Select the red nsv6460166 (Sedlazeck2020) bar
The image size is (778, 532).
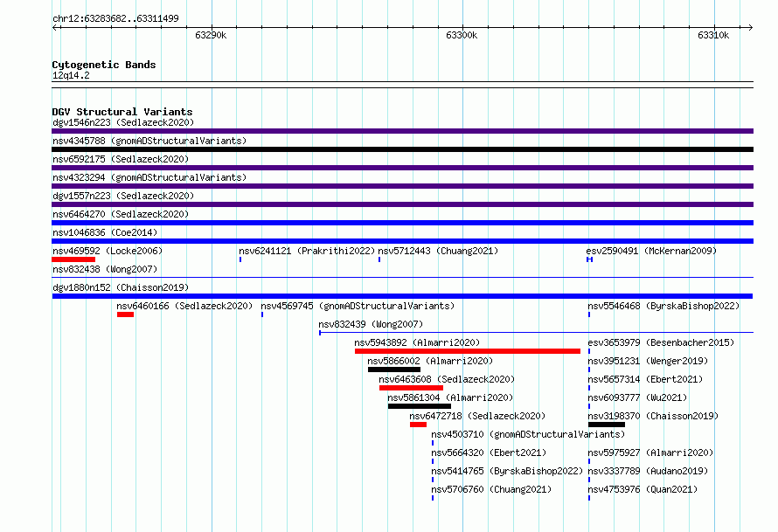pyautogui.click(x=126, y=314)
